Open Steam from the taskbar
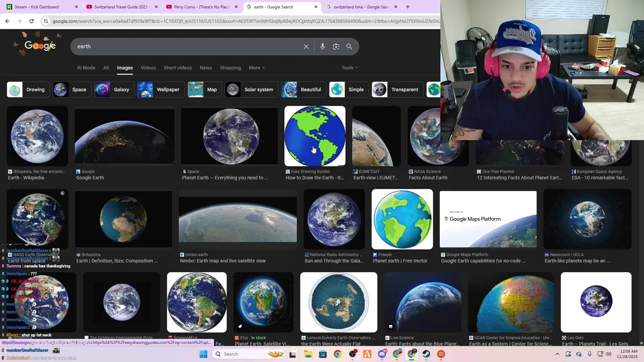Viewport: 644px width, 362px height. coord(426,354)
